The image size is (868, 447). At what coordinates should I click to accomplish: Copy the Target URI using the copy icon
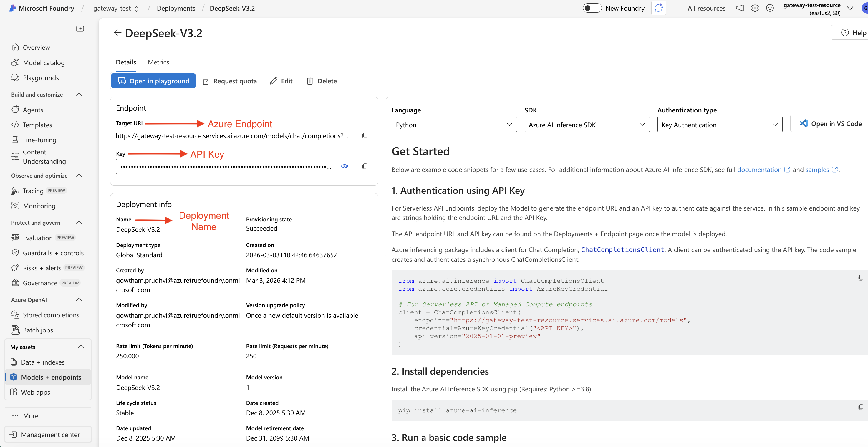click(x=365, y=135)
